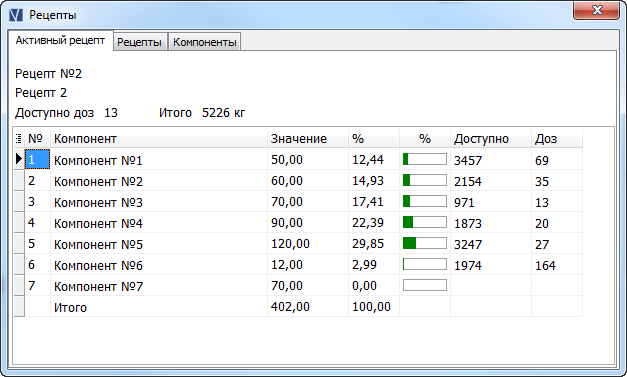Click the doses cell 35
Viewport: 627px width, 377px height.
point(557,181)
